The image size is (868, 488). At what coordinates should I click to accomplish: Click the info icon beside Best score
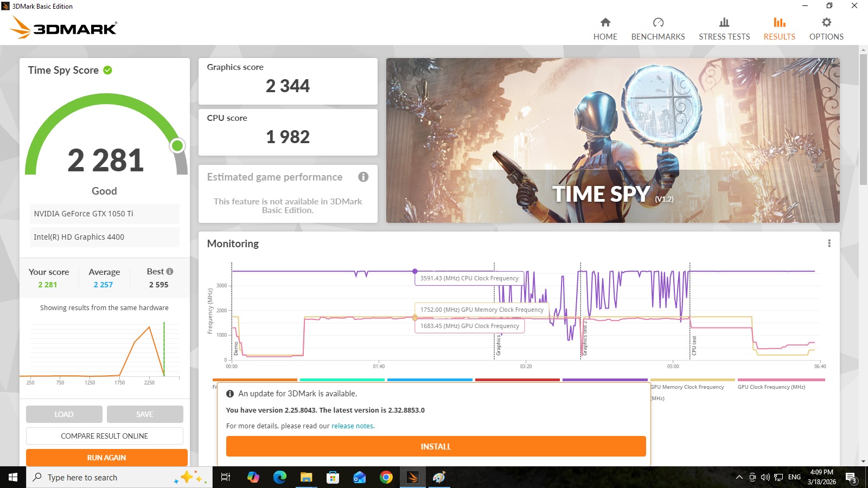[x=170, y=272]
